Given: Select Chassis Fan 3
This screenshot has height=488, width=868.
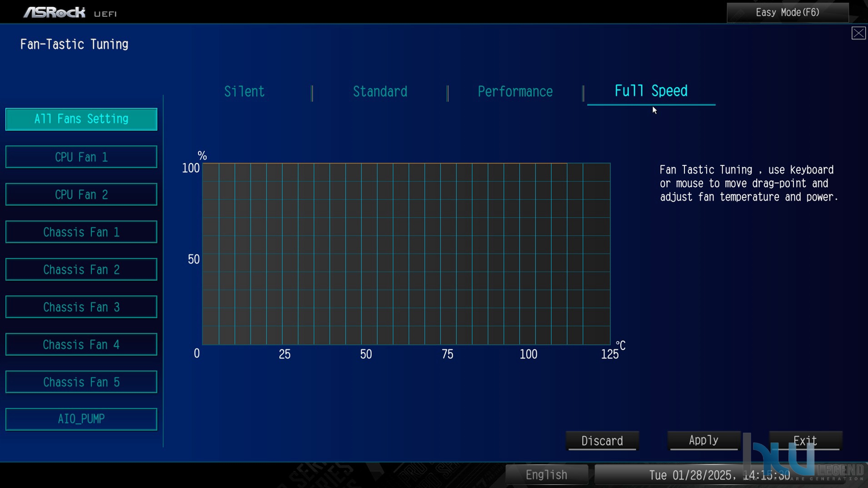Looking at the screenshot, I should [x=81, y=307].
